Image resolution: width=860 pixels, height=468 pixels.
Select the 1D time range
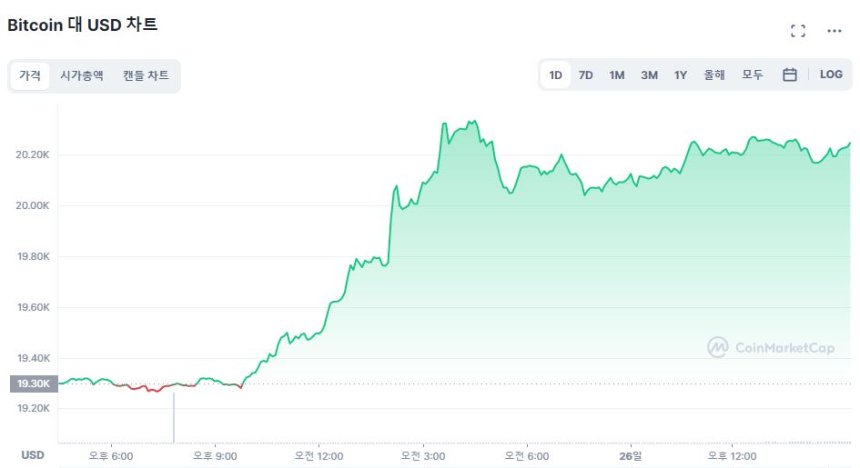[556, 75]
